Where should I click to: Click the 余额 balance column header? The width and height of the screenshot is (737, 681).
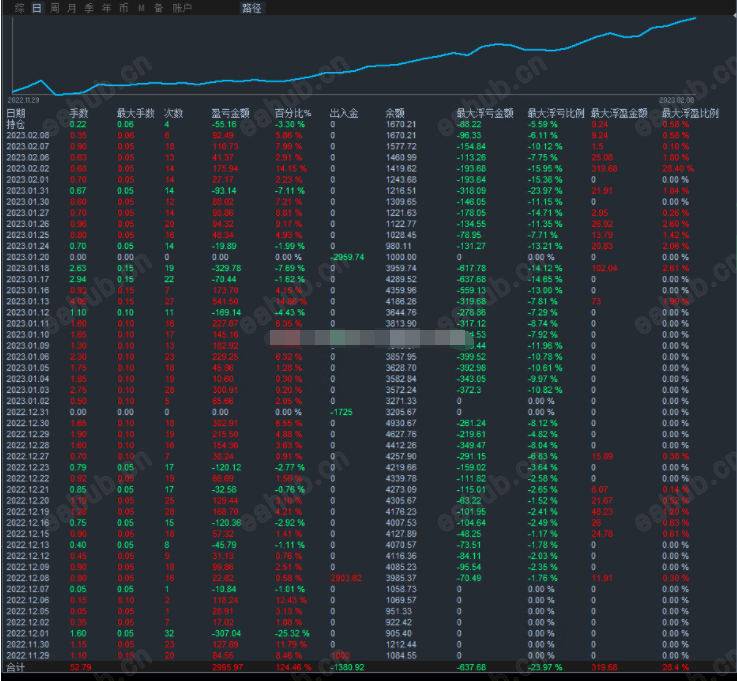point(394,113)
